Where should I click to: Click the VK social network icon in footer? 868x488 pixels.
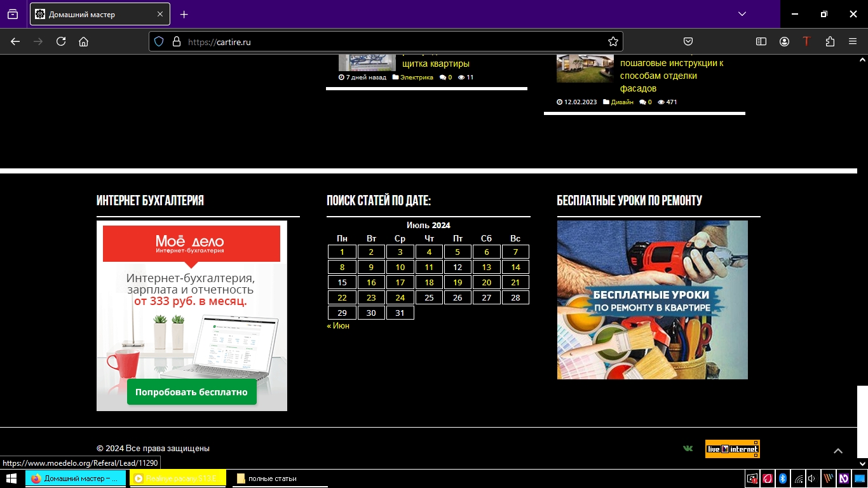pos(688,449)
